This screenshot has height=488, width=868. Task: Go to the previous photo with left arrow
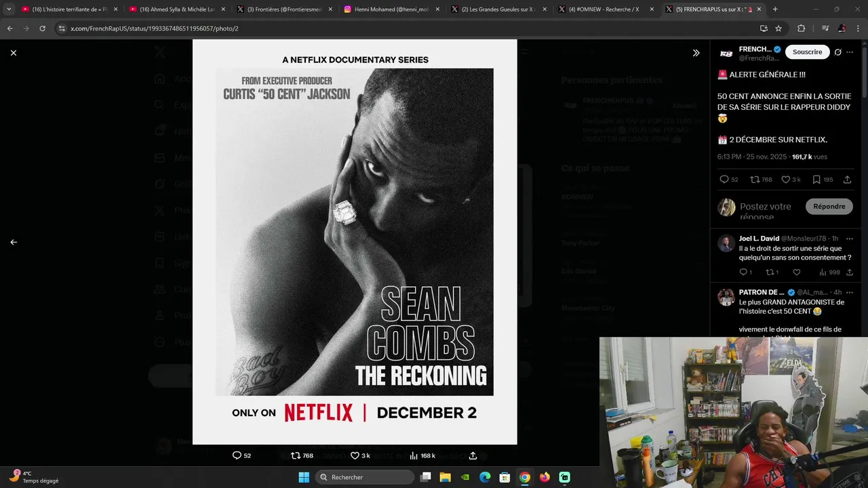tap(14, 242)
